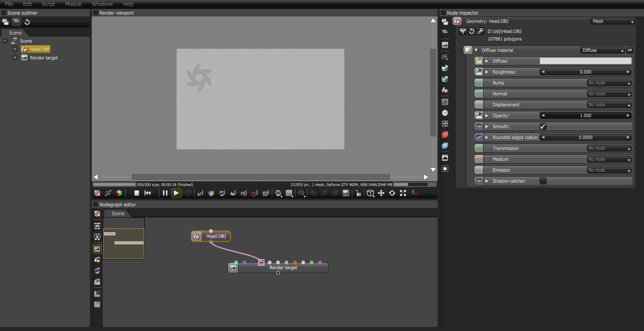Image resolution: width=644 pixels, height=331 pixels.
Task: Click the move gizmo icon in the render toolbar
Action: (381, 193)
